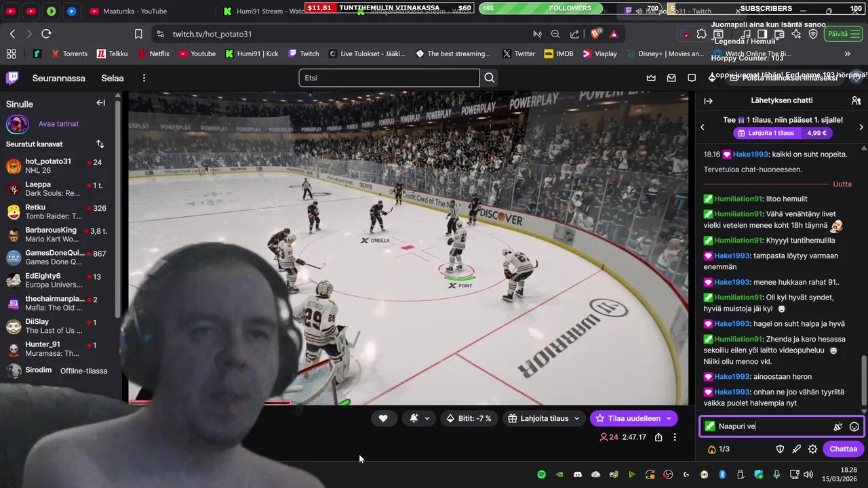Open Avaa tarinat link in sidebar
The image size is (868, 488).
[x=58, y=124]
